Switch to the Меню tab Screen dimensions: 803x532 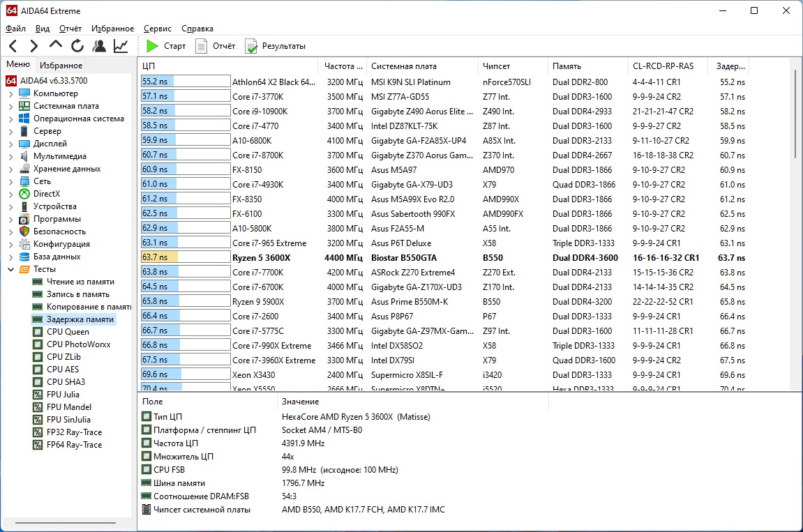coord(18,64)
